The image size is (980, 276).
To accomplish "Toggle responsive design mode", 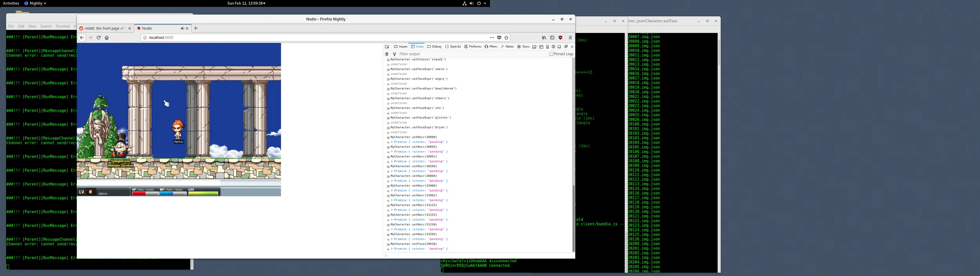I will click(548, 47).
